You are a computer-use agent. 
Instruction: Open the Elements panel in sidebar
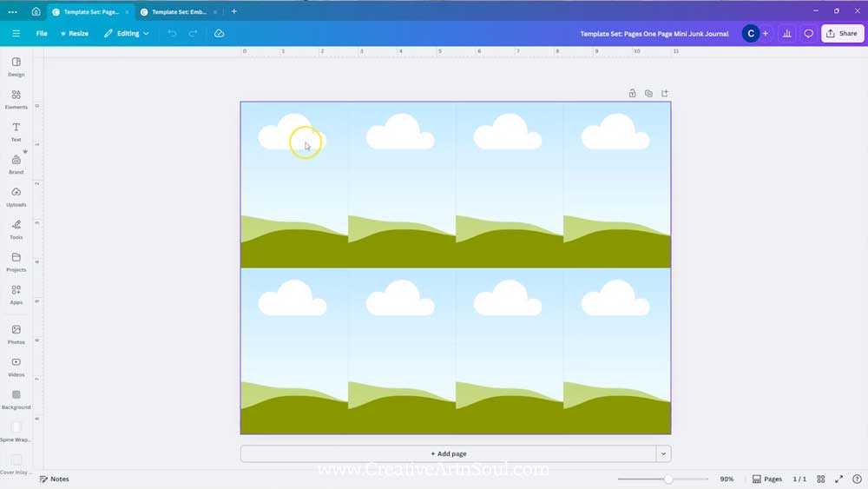coord(16,99)
